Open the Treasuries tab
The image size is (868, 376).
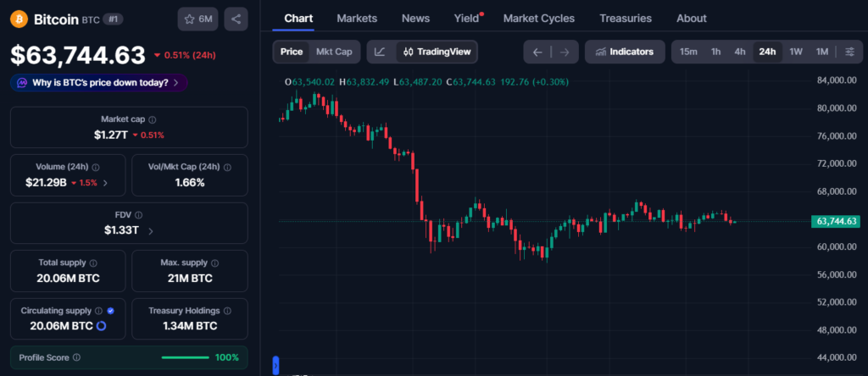[x=626, y=19]
